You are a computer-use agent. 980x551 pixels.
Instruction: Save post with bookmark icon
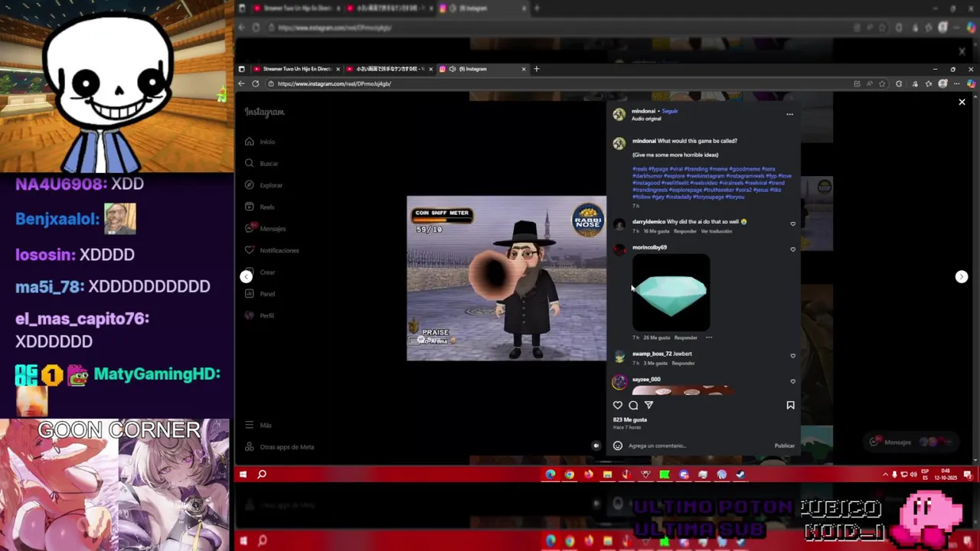(x=790, y=405)
